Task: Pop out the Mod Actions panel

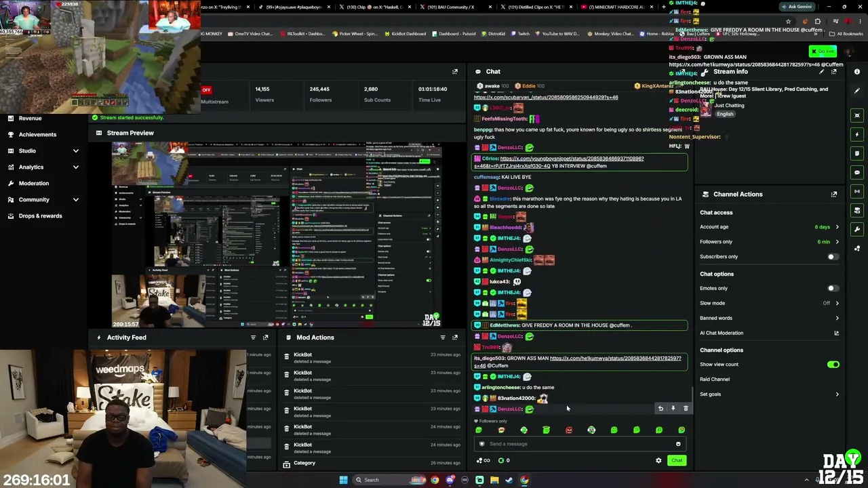Action: [455, 338]
